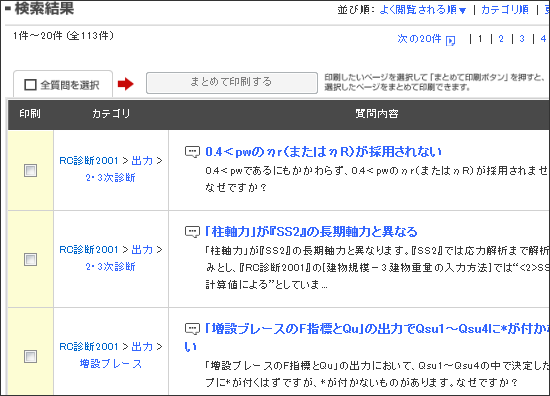Open 増設ブレース category link

pyautogui.click(x=110, y=363)
